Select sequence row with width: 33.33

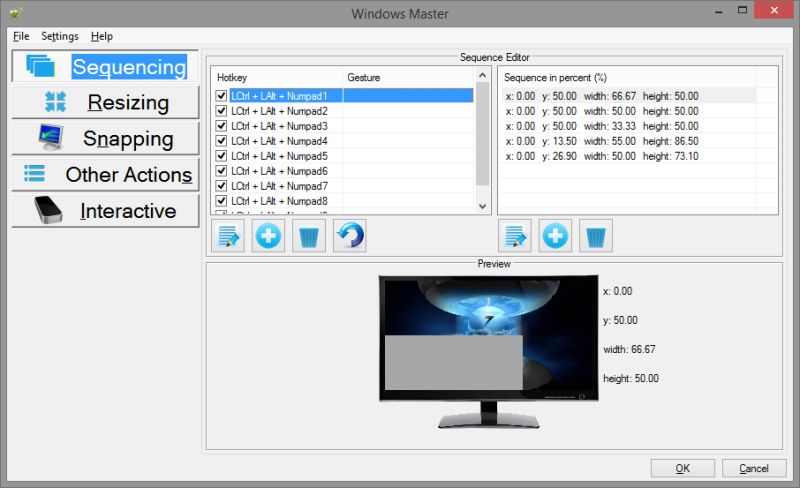tap(629, 126)
